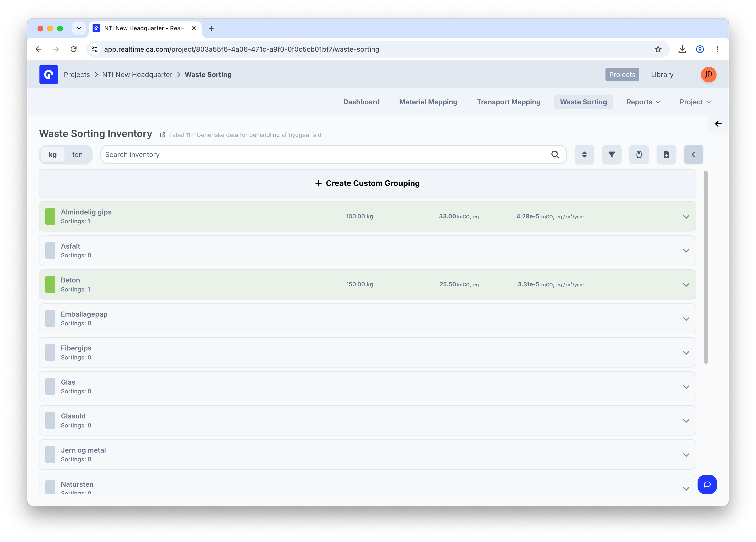The width and height of the screenshot is (756, 542).
Task: Open the Material Mapping tab
Action: (x=428, y=102)
